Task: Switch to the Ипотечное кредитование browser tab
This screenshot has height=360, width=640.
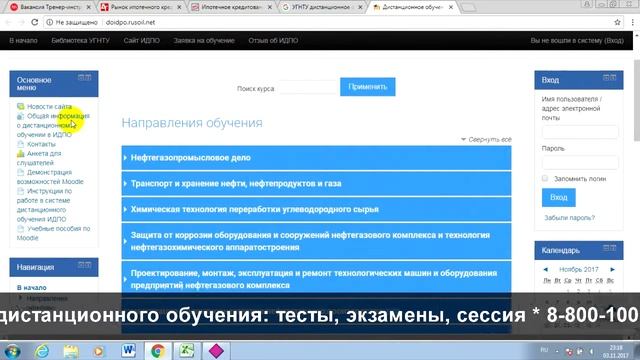Action: coord(232,7)
